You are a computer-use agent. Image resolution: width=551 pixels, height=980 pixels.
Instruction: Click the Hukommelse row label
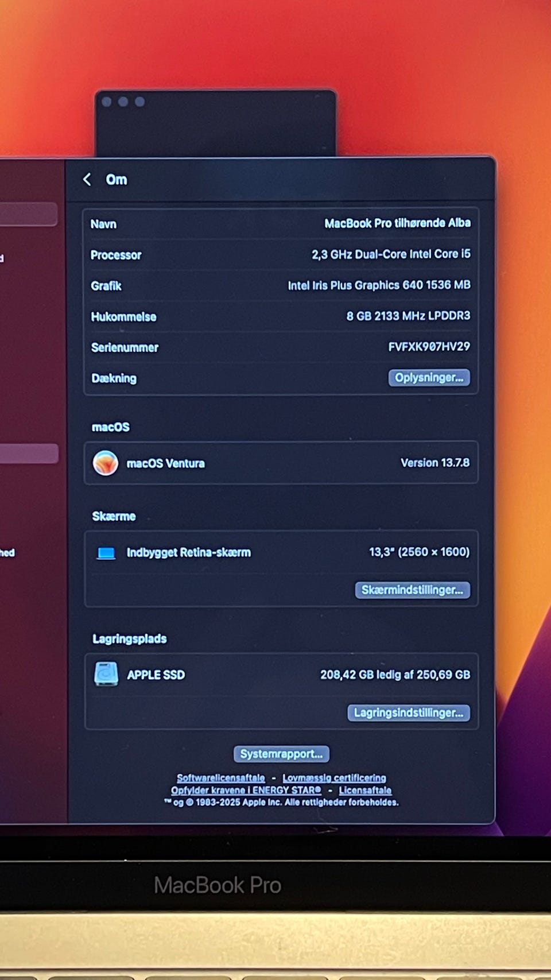coord(123,317)
